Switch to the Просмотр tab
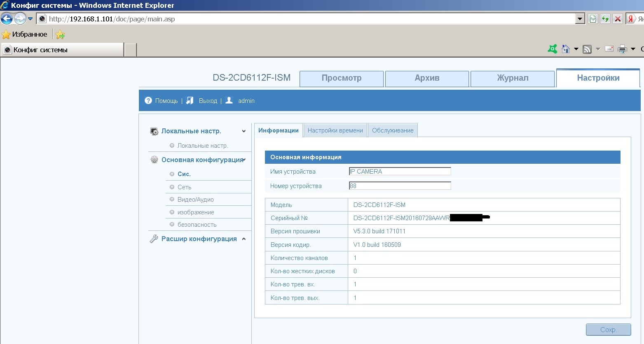Viewport: 644px width, 344px height. pos(342,78)
